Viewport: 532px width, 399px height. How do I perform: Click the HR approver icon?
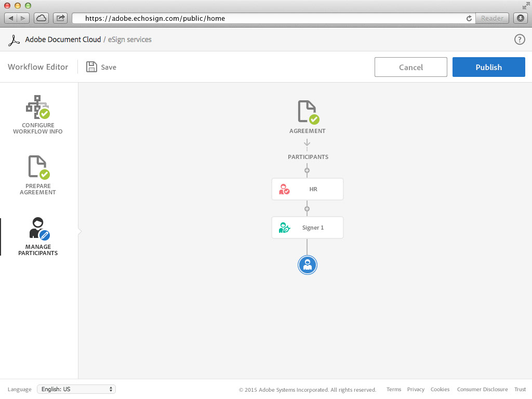point(284,190)
